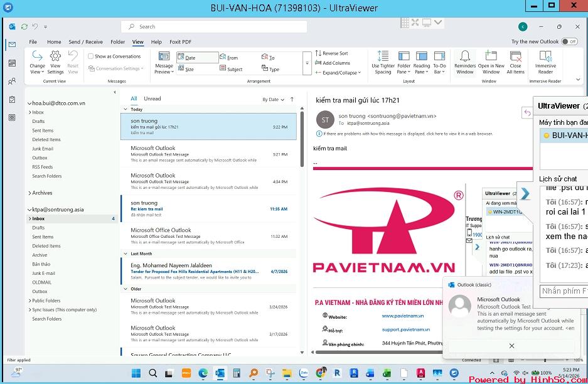This screenshot has height=384, width=588.
Task: Collapse the ribbon with the chevron
Action: (578, 79)
